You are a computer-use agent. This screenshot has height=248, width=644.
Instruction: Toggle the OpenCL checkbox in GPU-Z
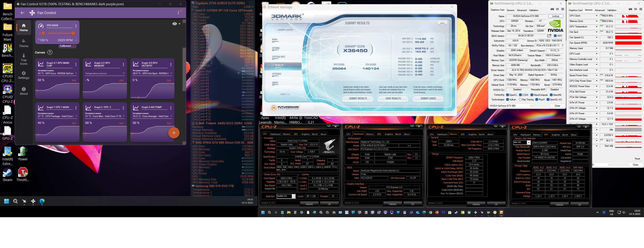coord(508,95)
